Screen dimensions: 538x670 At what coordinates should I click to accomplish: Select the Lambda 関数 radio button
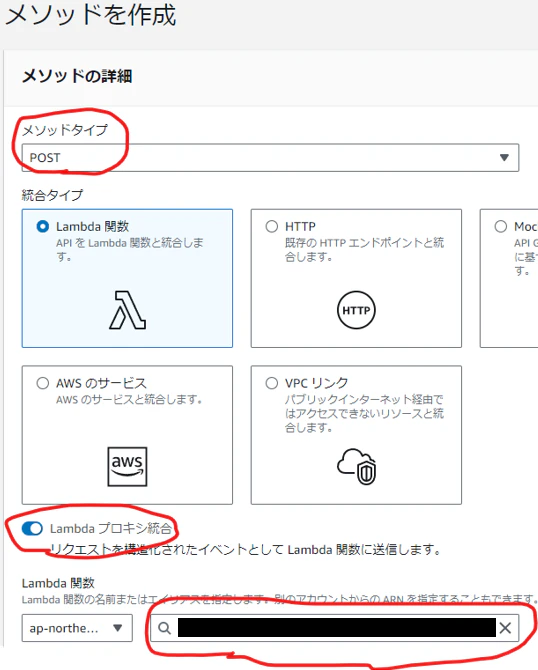tap(43, 226)
